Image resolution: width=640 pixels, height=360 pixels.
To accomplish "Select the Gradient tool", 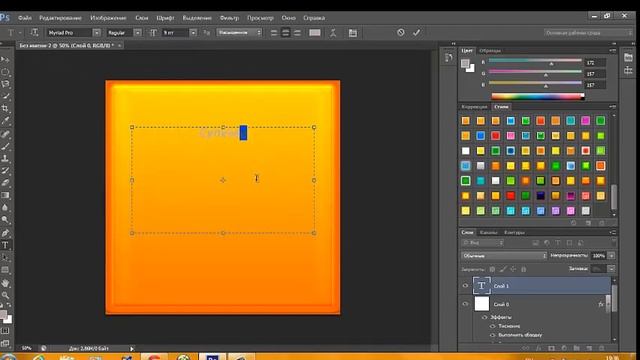I will 5,195.
